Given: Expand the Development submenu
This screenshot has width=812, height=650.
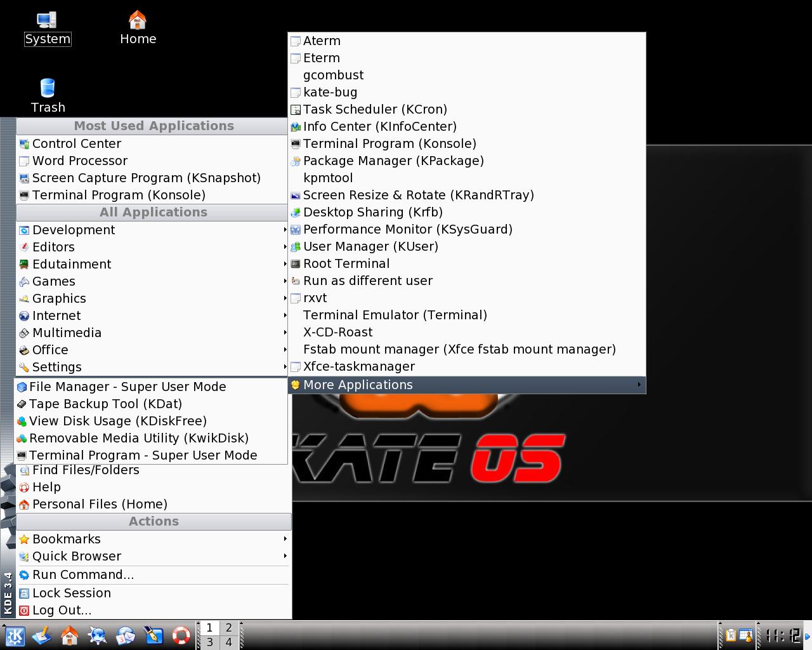Looking at the screenshot, I should tap(152, 230).
